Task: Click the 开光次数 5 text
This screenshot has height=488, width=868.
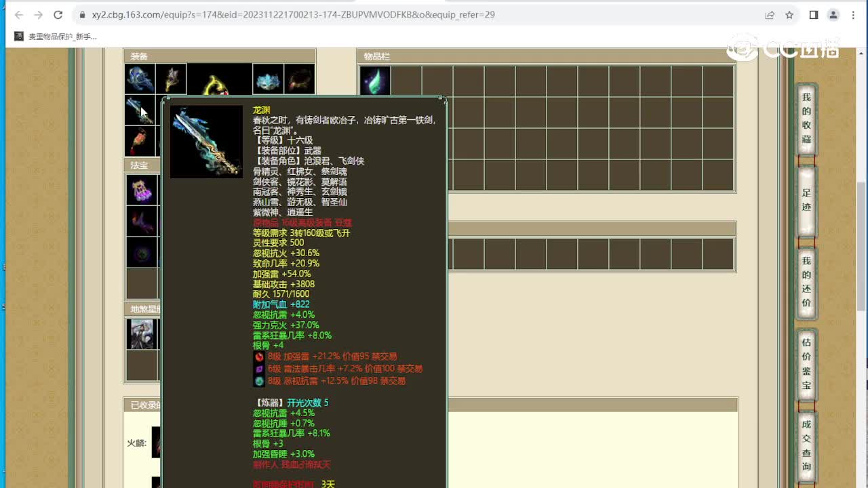Action: (308, 403)
